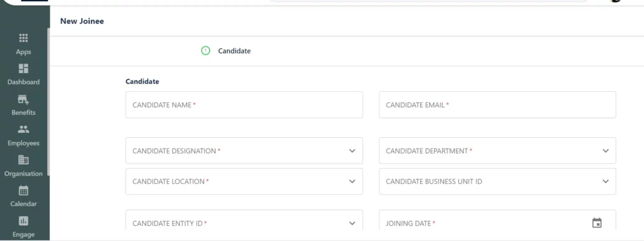Click the green step-one Candidate circle
Screen dimensions: 644x241
(206, 50)
